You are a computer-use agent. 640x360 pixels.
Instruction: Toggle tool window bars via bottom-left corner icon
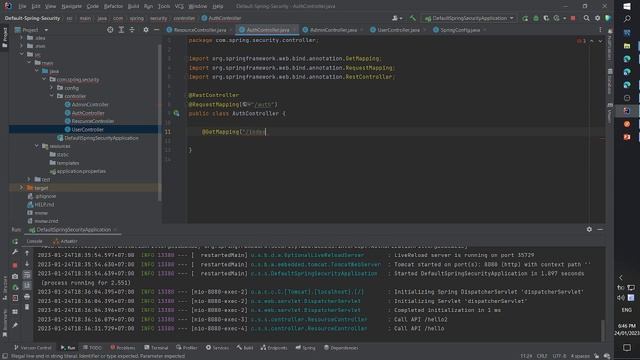pyautogui.click(x=4, y=356)
